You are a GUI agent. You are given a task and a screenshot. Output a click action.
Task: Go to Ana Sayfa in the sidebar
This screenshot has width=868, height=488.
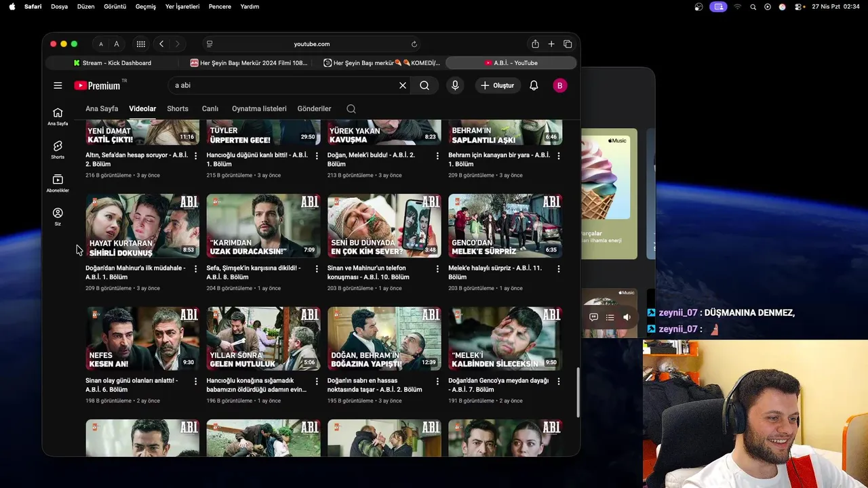tap(58, 117)
